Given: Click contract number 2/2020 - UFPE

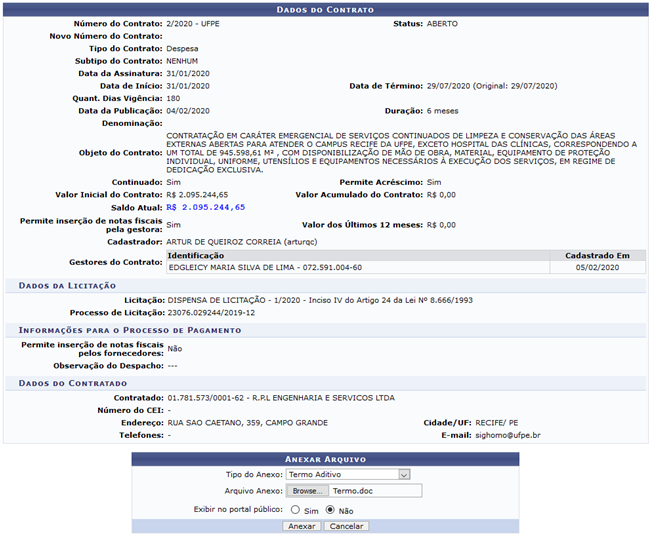Looking at the screenshot, I should click(193, 24).
